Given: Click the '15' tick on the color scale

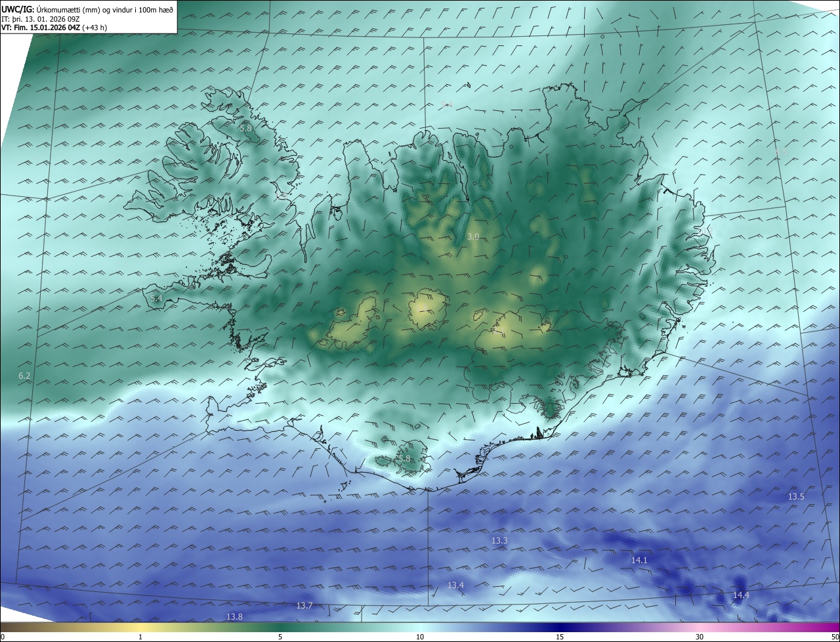Looking at the screenshot, I should [560, 637].
